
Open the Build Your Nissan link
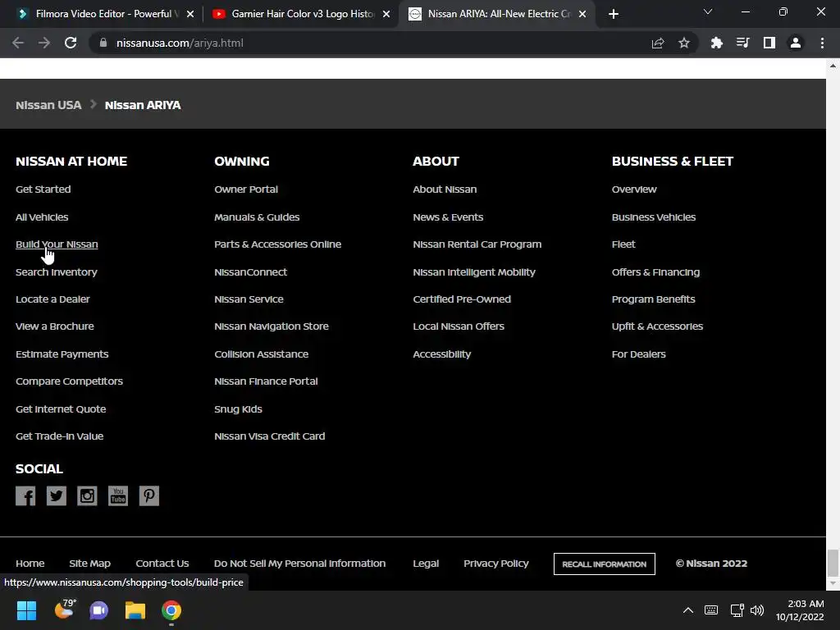click(x=57, y=244)
